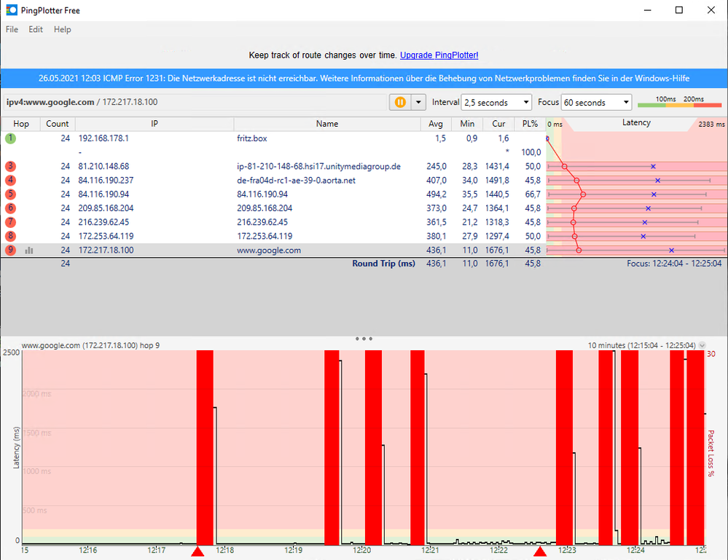Click the Cur column header
Screen dimensions: 728x560
498,124
